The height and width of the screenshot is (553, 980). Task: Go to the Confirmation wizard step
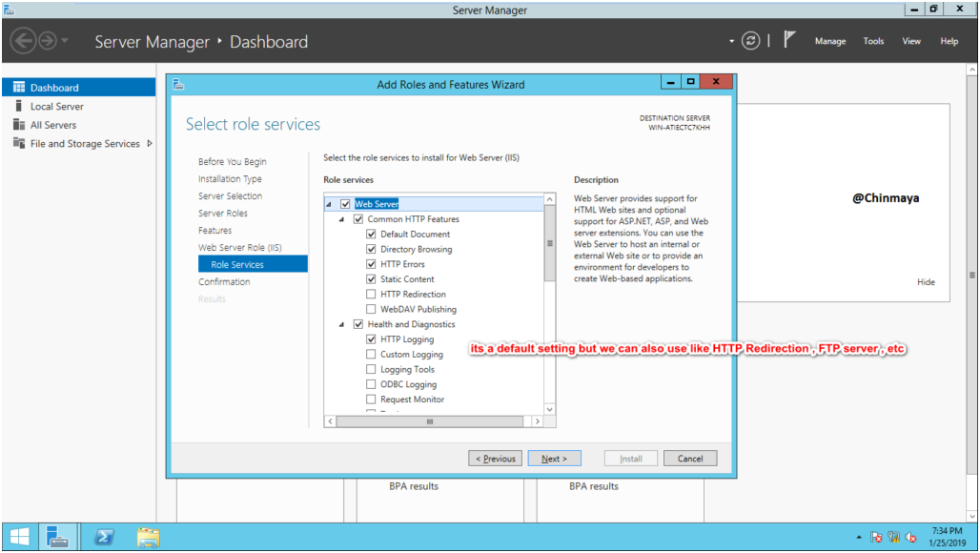pos(224,282)
